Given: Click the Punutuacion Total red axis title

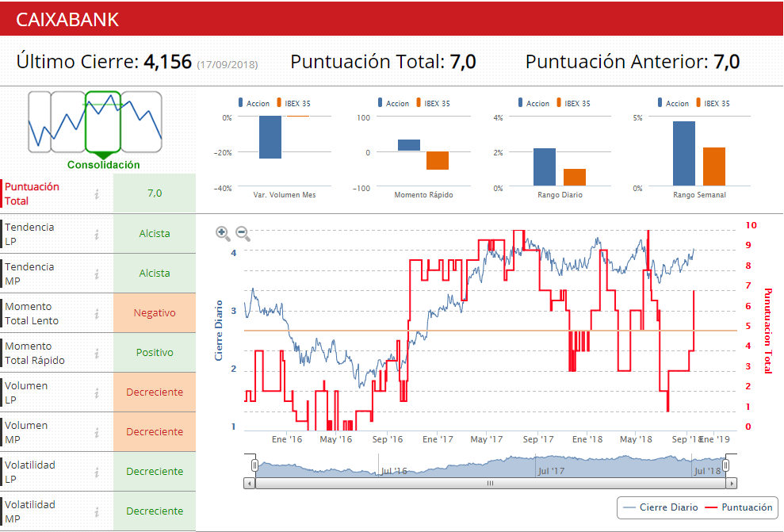Looking at the screenshot, I should click(768, 331).
